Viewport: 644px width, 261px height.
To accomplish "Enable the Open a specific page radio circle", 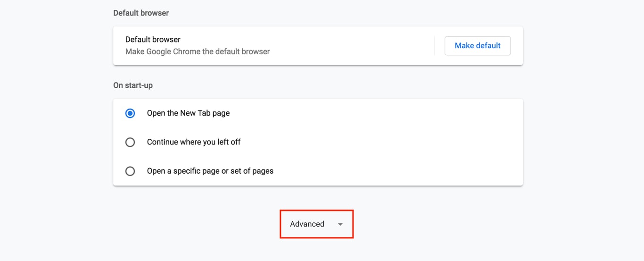I will tap(130, 171).
